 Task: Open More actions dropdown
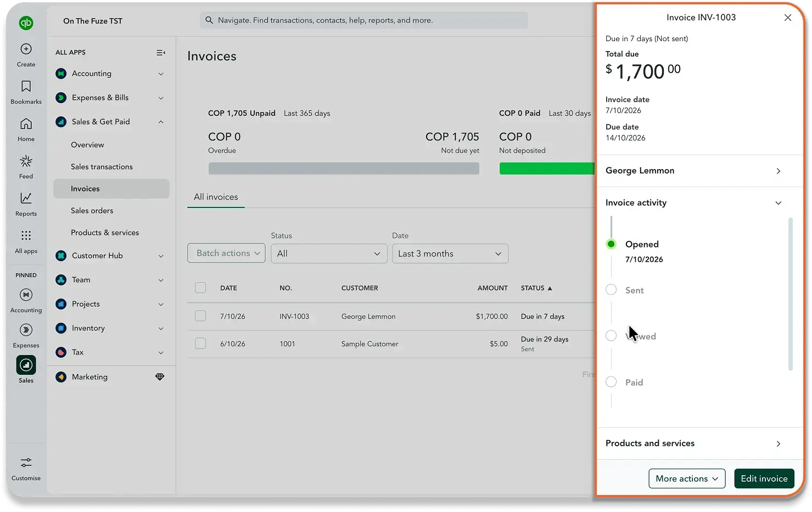click(687, 479)
